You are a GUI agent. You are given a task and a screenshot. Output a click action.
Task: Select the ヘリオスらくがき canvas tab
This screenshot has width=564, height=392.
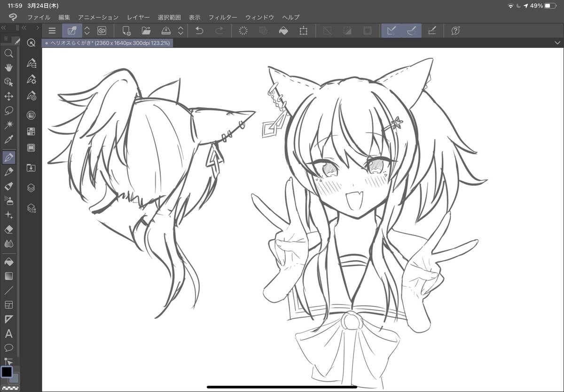[108, 43]
